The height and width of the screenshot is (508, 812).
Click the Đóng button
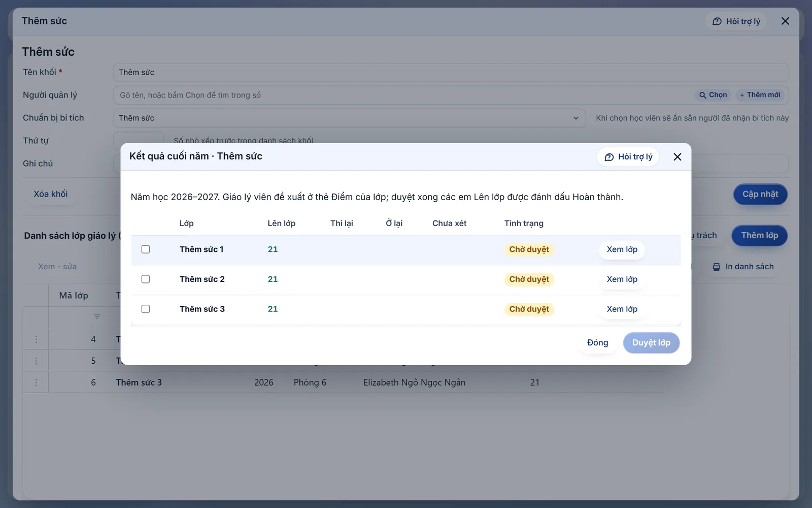coord(597,343)
